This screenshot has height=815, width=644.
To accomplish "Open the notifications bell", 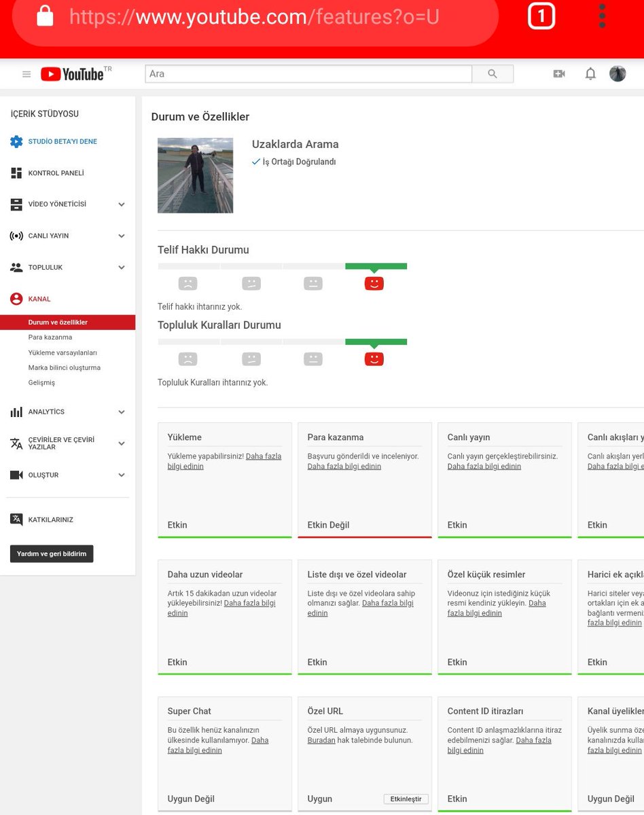I will [590, 74].
